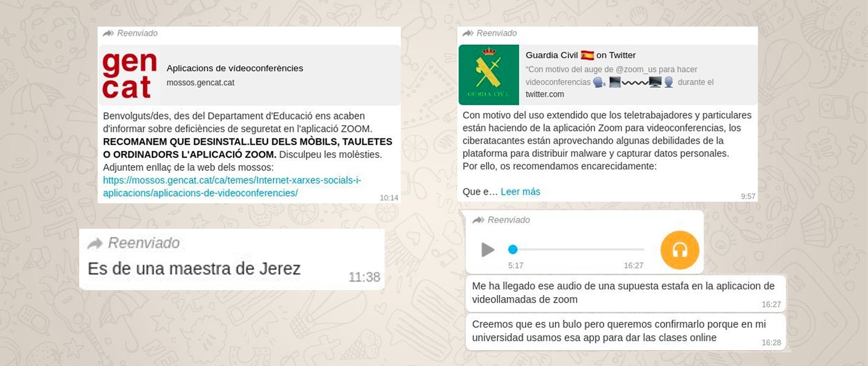
Task: Expand the message with 'Leer más'
Action: pyautogui.click(x=520, y=191)
